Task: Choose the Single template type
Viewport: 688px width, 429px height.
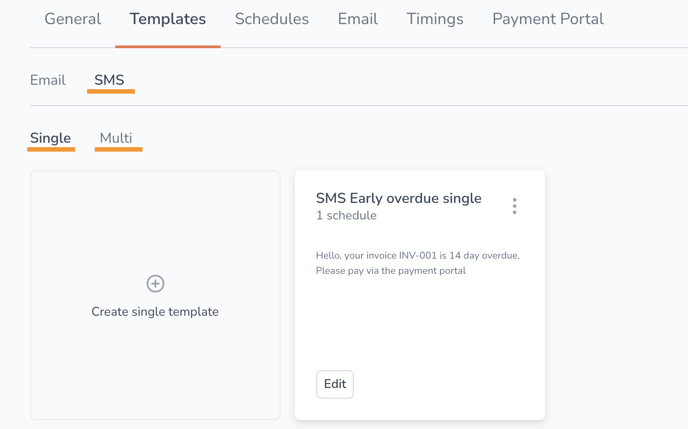Action: click(50, 138)
